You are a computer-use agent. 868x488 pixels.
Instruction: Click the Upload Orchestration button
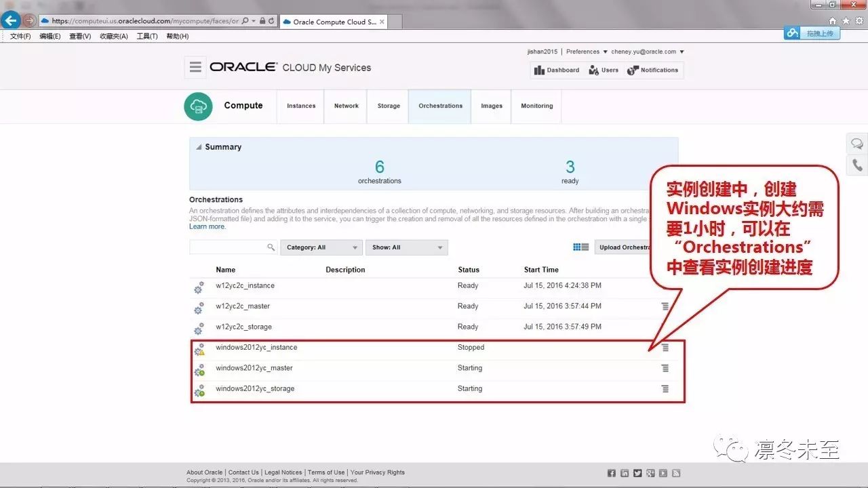[624, 247]
